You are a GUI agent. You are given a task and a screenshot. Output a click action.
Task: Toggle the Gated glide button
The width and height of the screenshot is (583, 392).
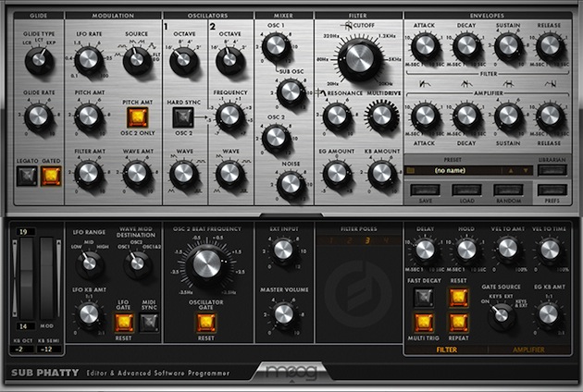click(x=51, y=176)
